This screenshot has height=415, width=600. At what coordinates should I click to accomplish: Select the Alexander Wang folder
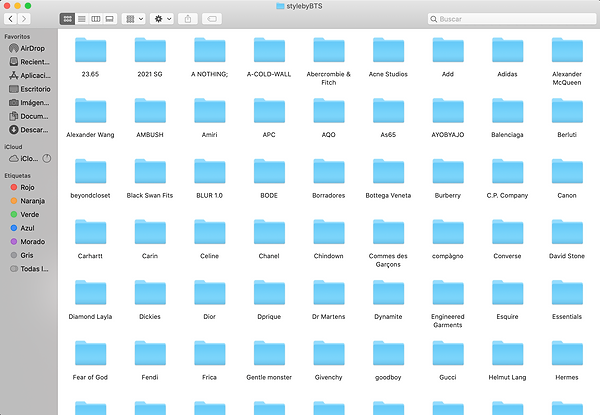click(x=90, y=111)
